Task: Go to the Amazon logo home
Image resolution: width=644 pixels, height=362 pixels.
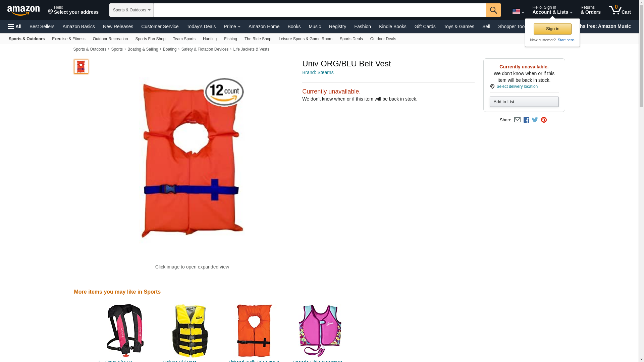Action: click(x=23, y=10)
